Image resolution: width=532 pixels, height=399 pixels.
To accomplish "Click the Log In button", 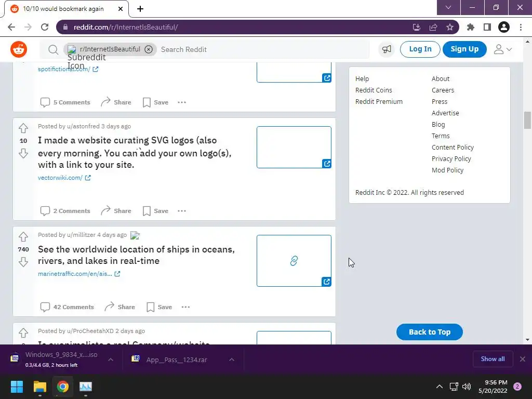I will coord(420,49).
